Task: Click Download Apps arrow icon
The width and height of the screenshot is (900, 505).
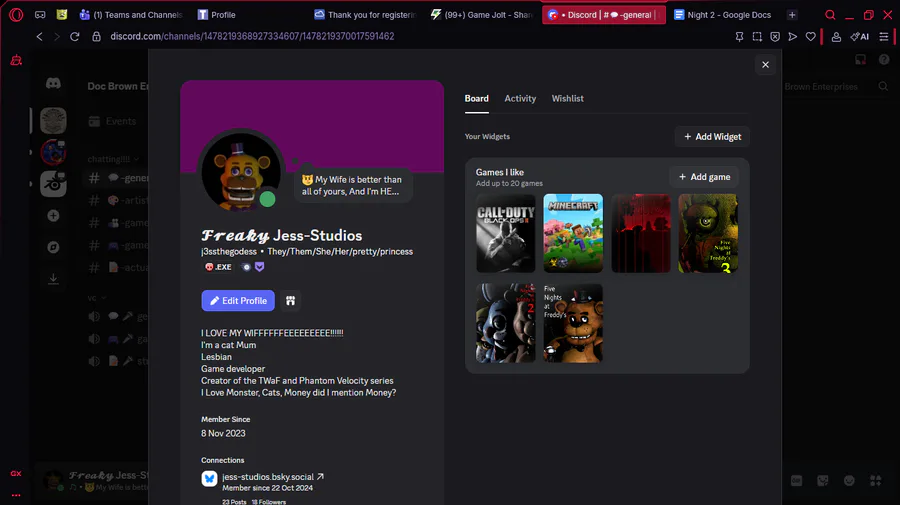Action: [53, 279]
